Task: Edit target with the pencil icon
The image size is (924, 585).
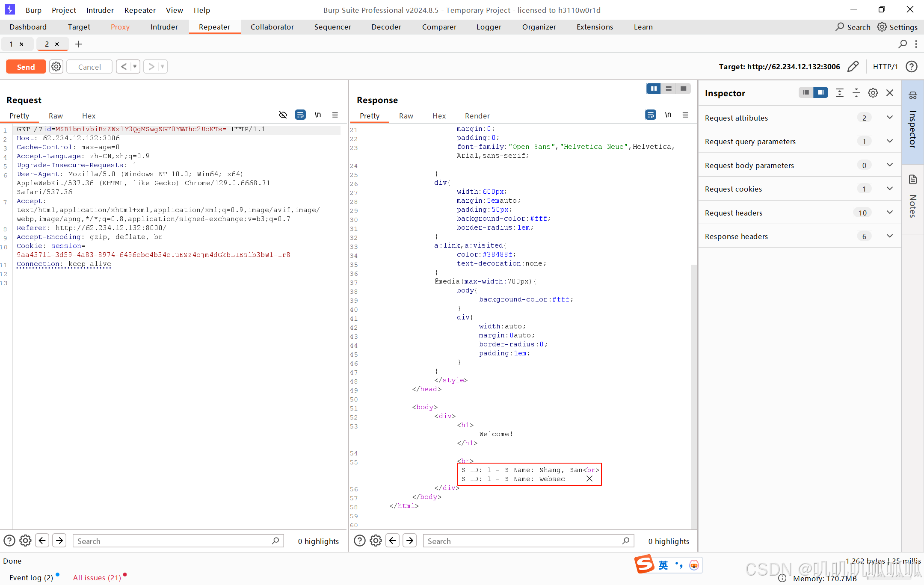Action: click(853, 67)
